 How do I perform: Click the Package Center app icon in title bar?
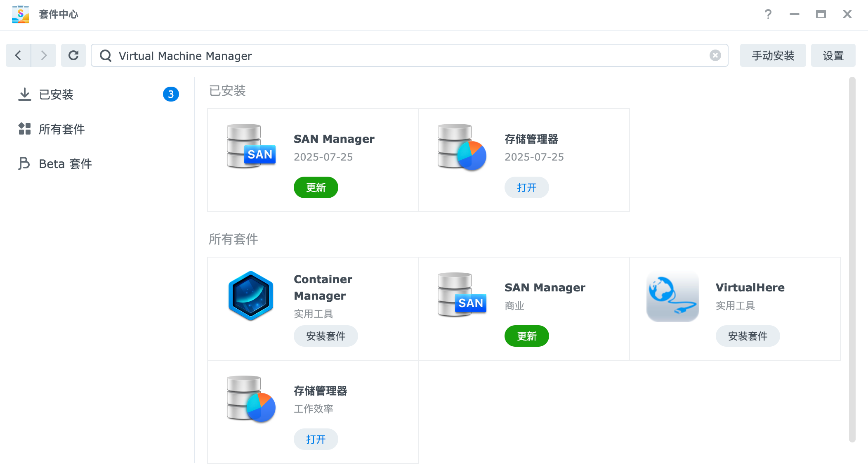(21, 14)
